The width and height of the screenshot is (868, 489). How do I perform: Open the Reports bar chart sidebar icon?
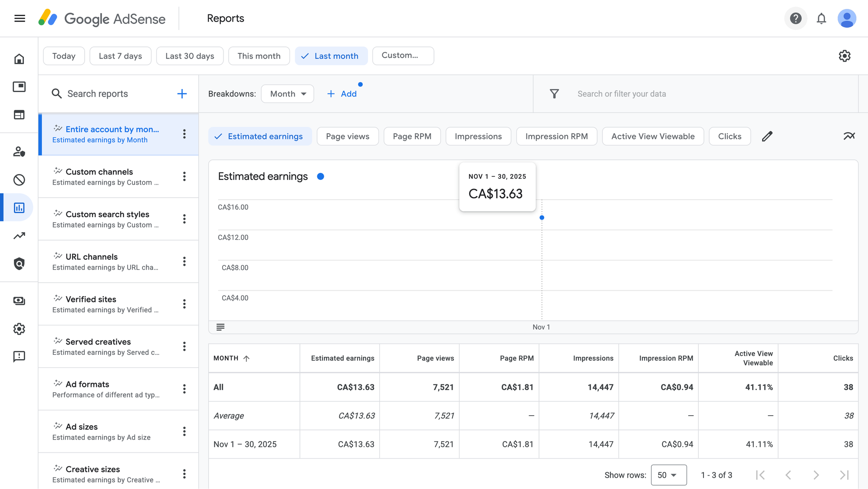pos(19,208)
